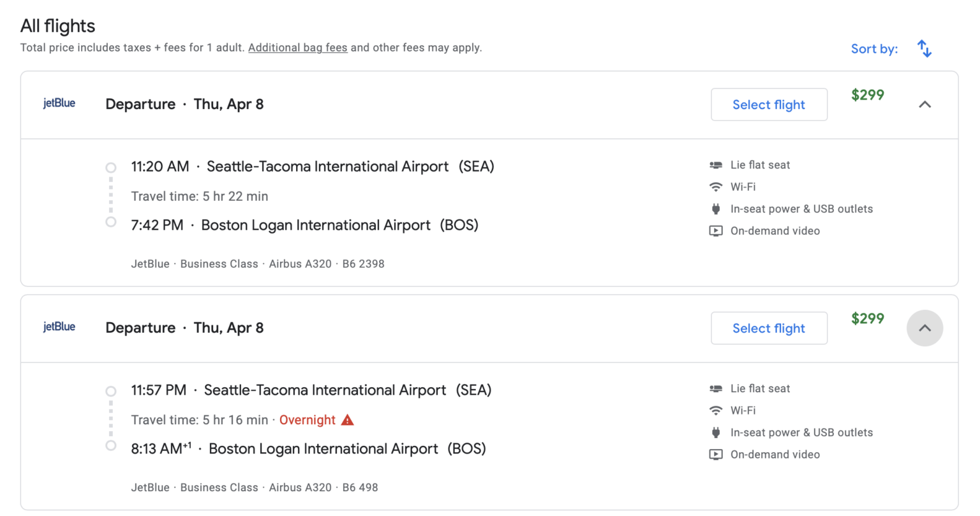The width and height of the screenshot is (980, 516).
Task: Click the Wi-Fi icon on the 11:57 PM flight
Action: [716, 410]
